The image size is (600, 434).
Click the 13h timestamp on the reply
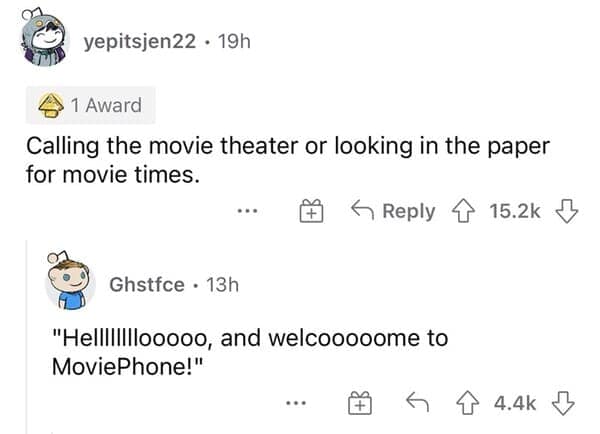click(220, 285)
